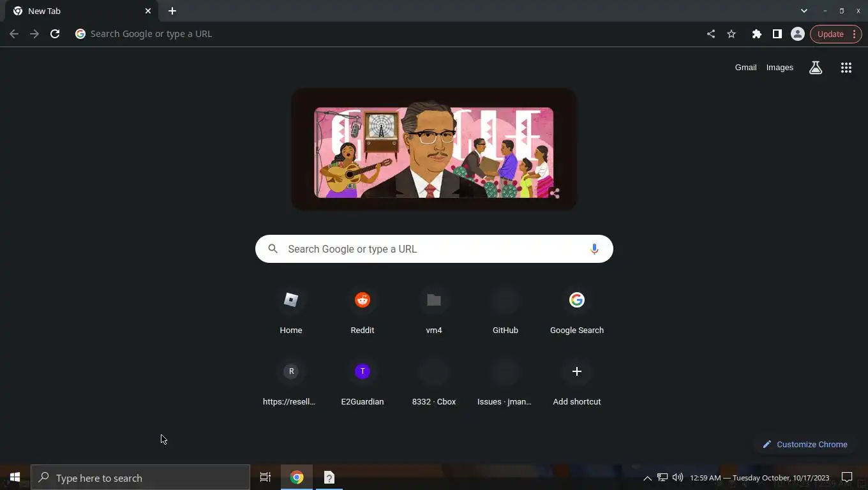Image resolution: width=868 pixels, height=490 pixels.
Task: Open the Gmail link
Action: tap(745, 68)
